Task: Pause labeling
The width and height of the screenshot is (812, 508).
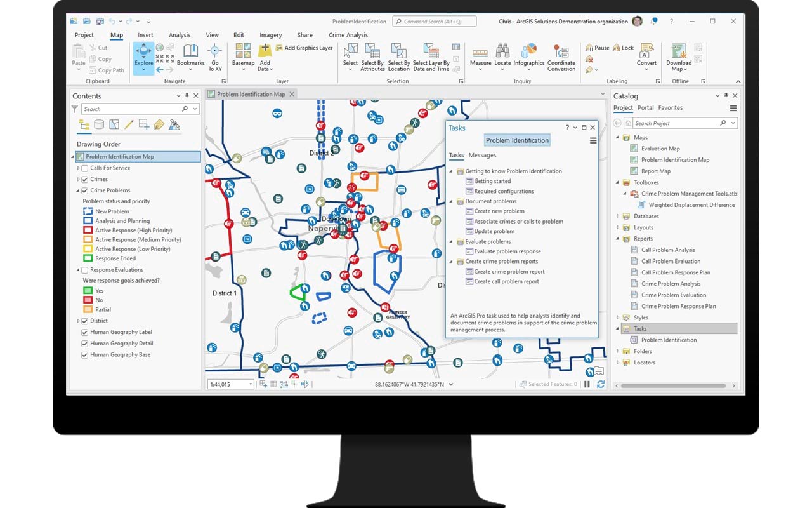Action: coord(597,48)
